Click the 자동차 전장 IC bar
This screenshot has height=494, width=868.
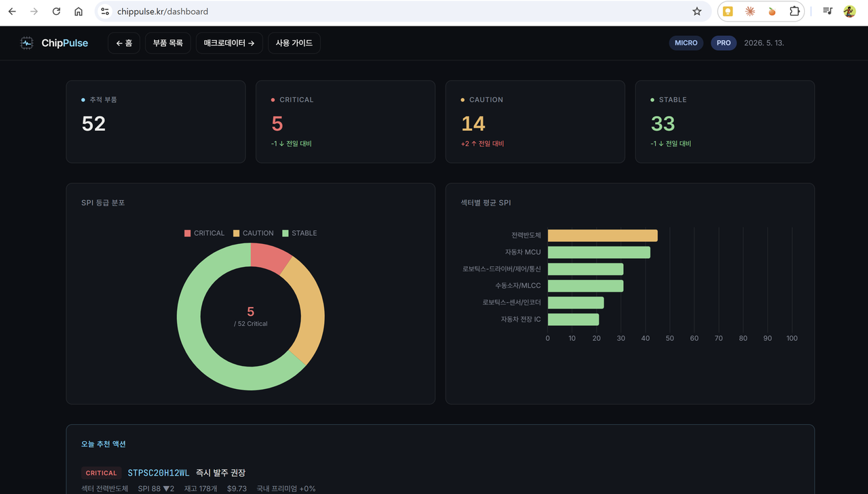pyautogui.click(x=573, y=319)
